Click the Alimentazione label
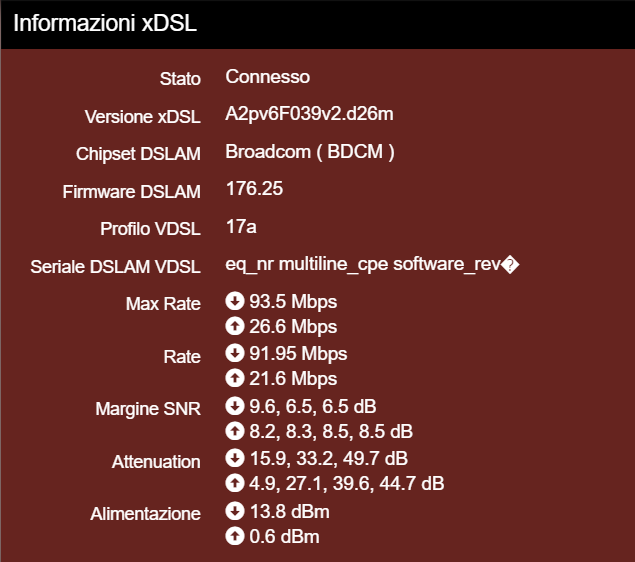This screenshot has height=562, width=635. point(145,514)
